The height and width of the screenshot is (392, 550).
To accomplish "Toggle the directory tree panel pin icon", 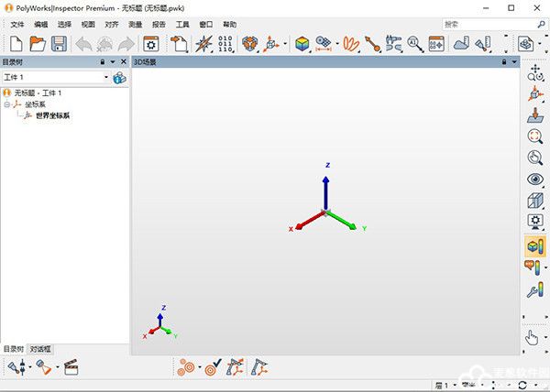I will click(x=102, y=62).
